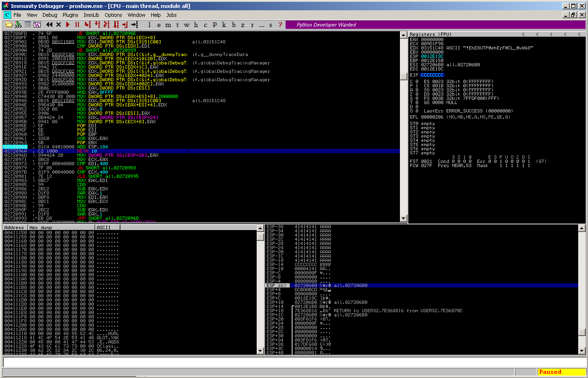Click the Step over icon

pyautogui.click(x=97, y=24)
